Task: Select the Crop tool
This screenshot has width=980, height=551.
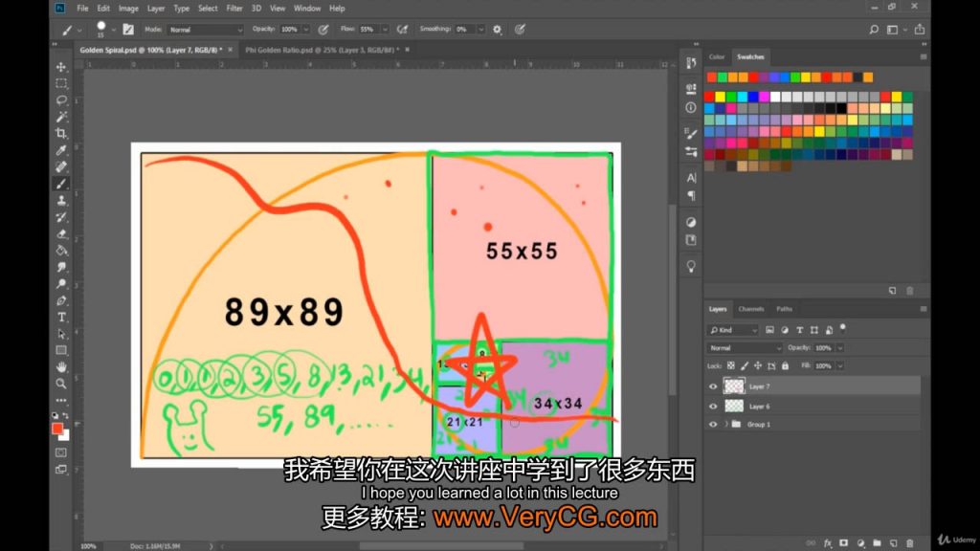Action: point(61,133)
